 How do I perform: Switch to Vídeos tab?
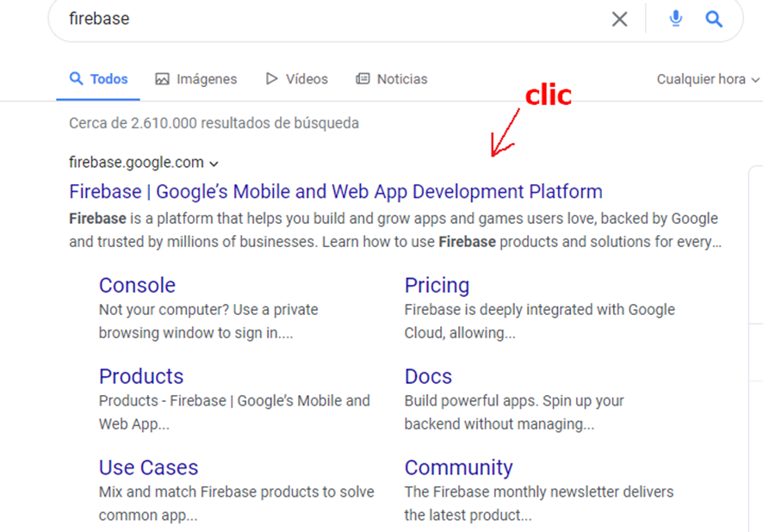[x=297, y=79]
